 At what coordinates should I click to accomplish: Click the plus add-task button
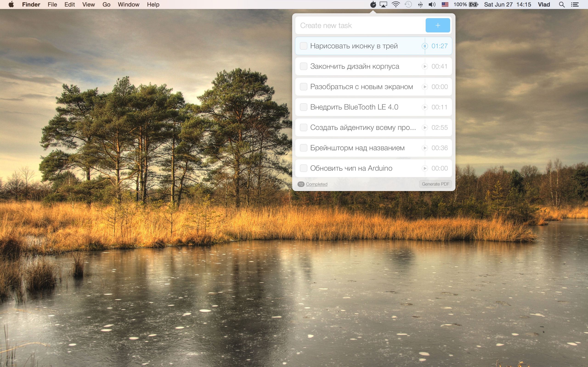point(438,25)
